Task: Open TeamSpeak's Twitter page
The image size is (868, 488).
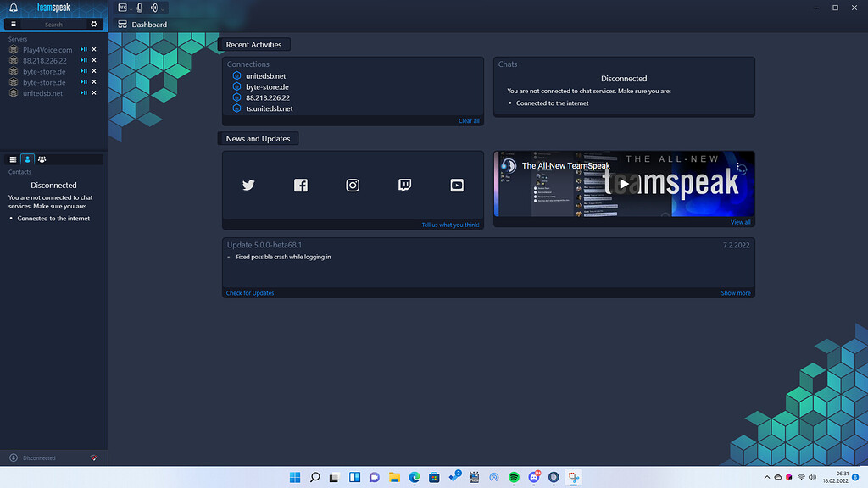Action: click(248, 185)
